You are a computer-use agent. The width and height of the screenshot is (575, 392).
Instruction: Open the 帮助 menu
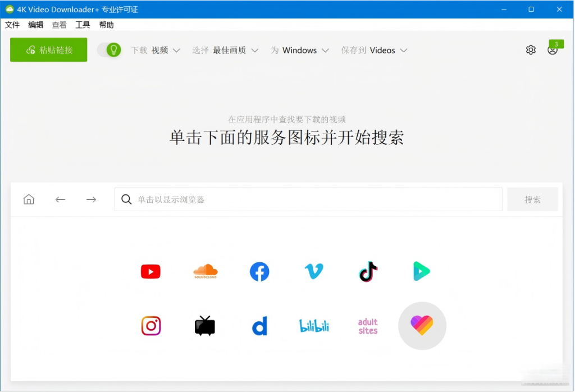[x=106, y=25]
